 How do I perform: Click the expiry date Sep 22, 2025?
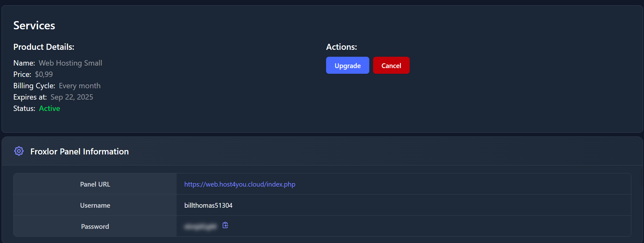coord(72,97)
